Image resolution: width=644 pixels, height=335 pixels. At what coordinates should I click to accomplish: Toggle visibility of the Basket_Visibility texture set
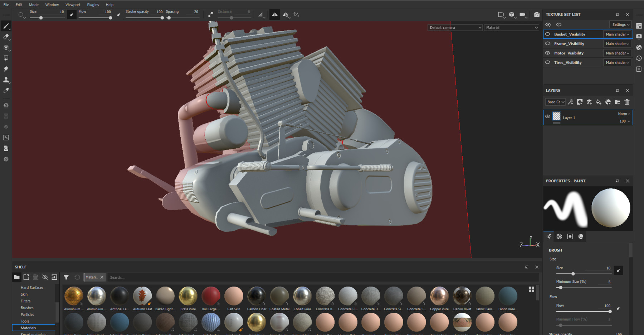[x=547, y=34]
